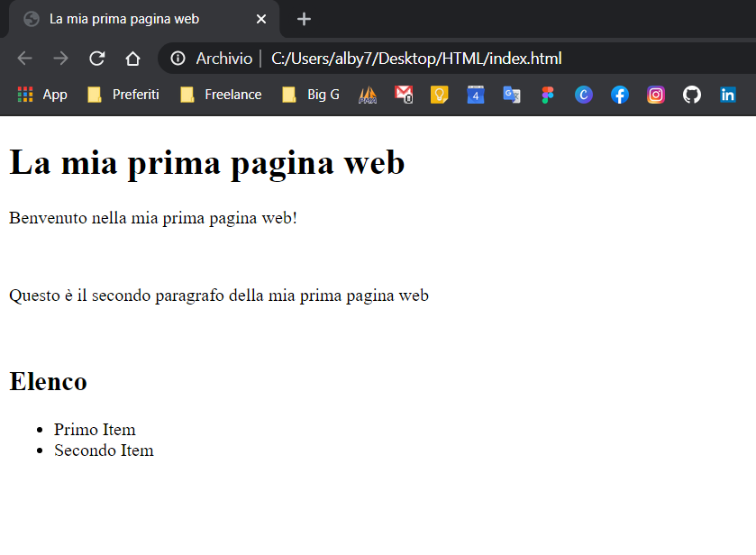Expand the Freelance bookmark folder
This screenshot has height=555, width=756.
[221, 95]
